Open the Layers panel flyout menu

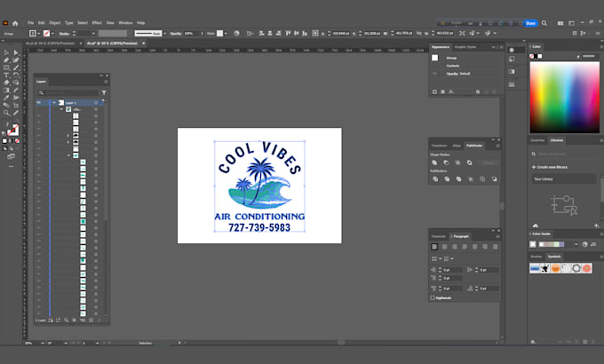pos(106,82)
